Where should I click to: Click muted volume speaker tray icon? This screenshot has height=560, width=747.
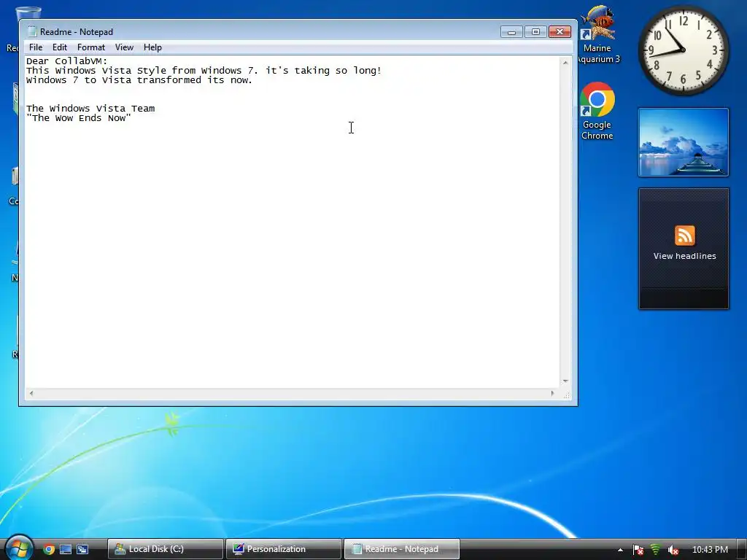(673, 550)
